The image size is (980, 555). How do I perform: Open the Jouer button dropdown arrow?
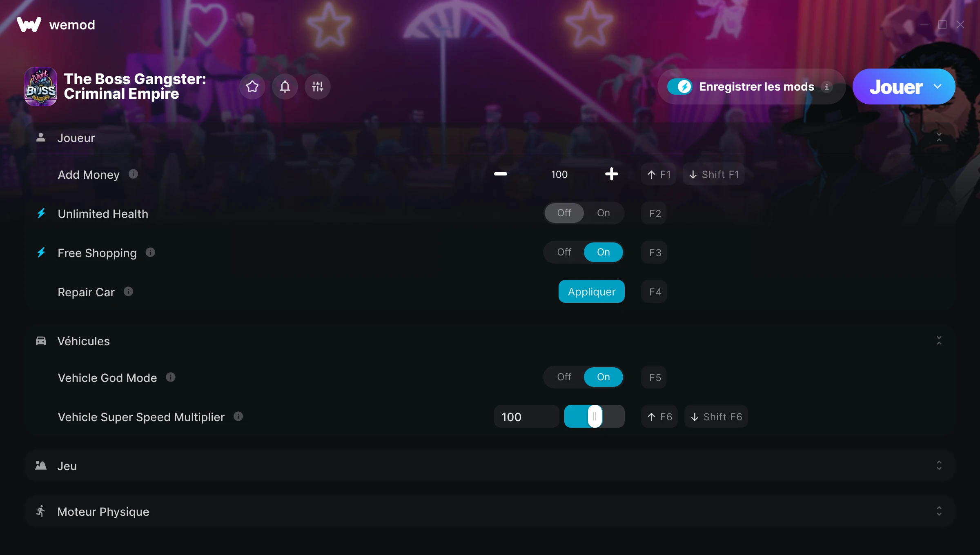[x=938, y=87]
